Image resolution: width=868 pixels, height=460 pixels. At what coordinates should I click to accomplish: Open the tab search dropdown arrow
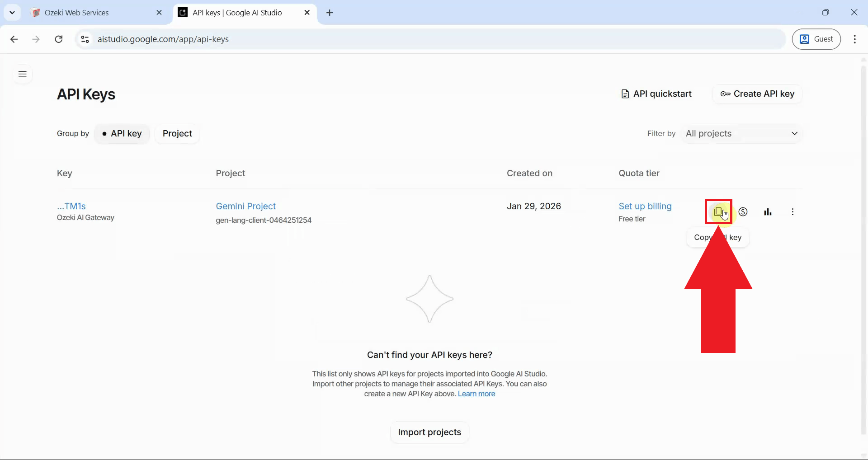point(12,12)
